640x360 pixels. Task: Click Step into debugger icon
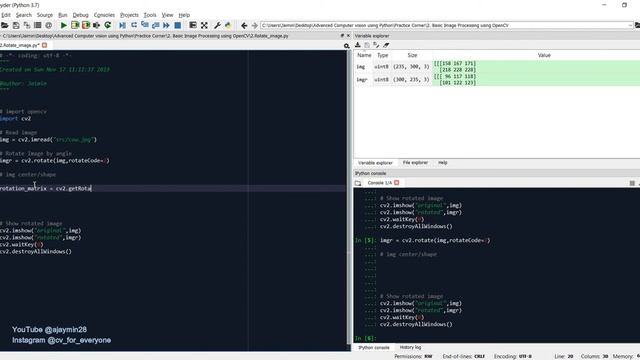point(144,25)
